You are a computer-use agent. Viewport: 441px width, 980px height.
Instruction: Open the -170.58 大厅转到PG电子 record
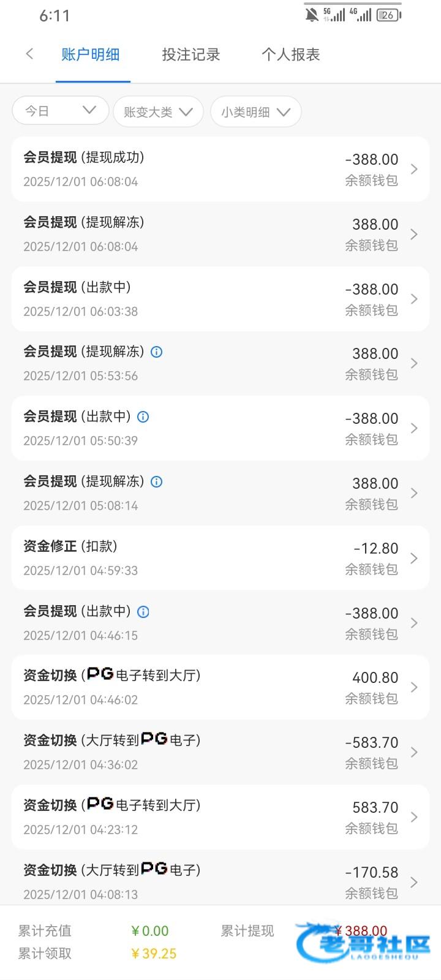pos(221,881)
